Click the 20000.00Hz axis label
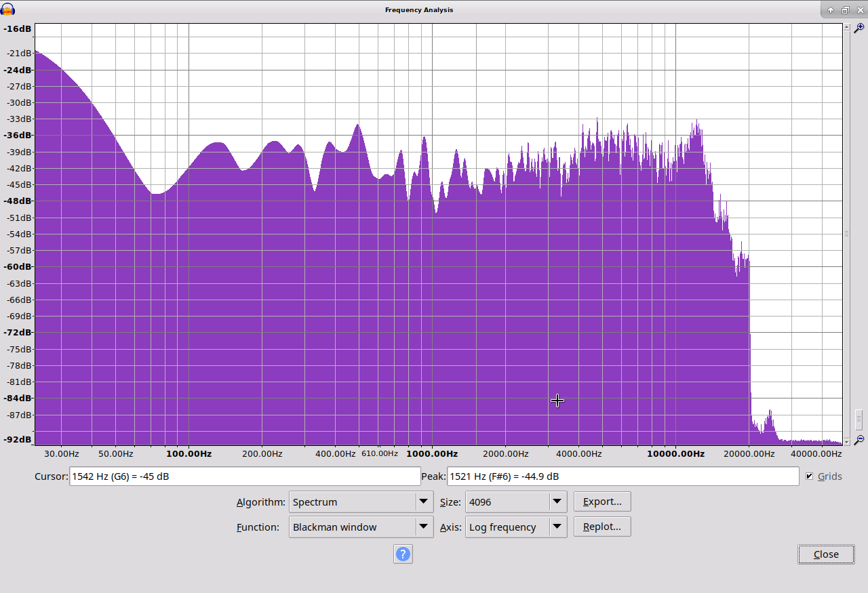The height and width of the screenshot is (593, 868). pos(749,453)
